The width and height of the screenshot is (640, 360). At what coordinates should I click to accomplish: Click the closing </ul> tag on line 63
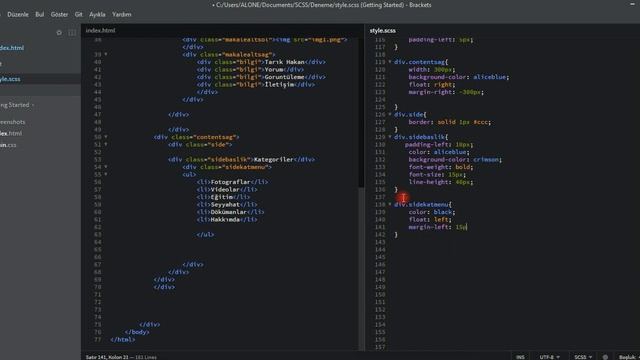[205, 235]
